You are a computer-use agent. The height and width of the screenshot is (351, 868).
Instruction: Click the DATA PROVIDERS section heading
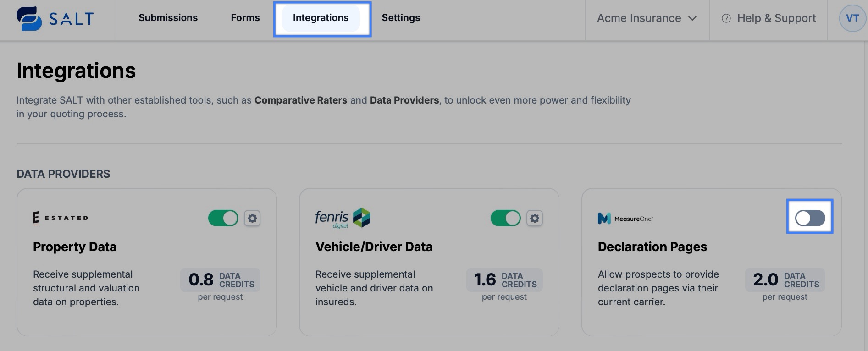[63, 174]
